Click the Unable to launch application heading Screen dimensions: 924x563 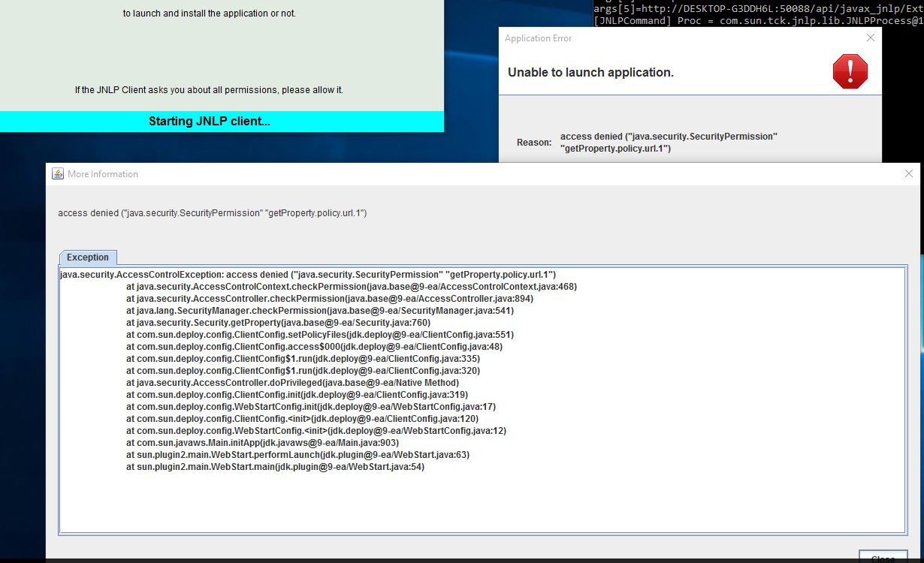tap(590, 73)
